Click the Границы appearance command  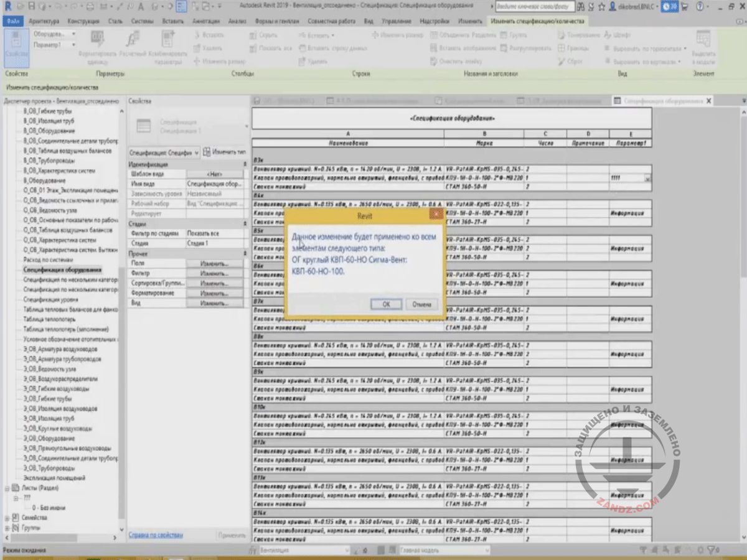pos(574,48)
